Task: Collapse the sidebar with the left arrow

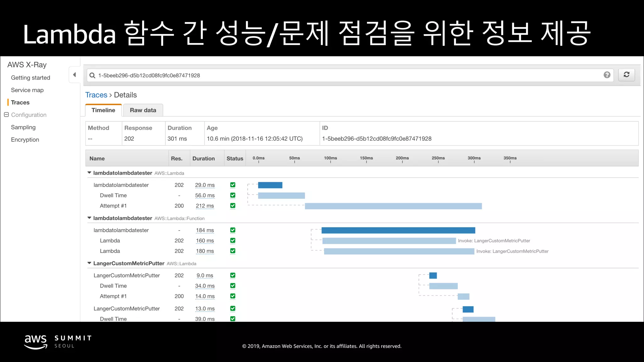Action: coord(75,75)
